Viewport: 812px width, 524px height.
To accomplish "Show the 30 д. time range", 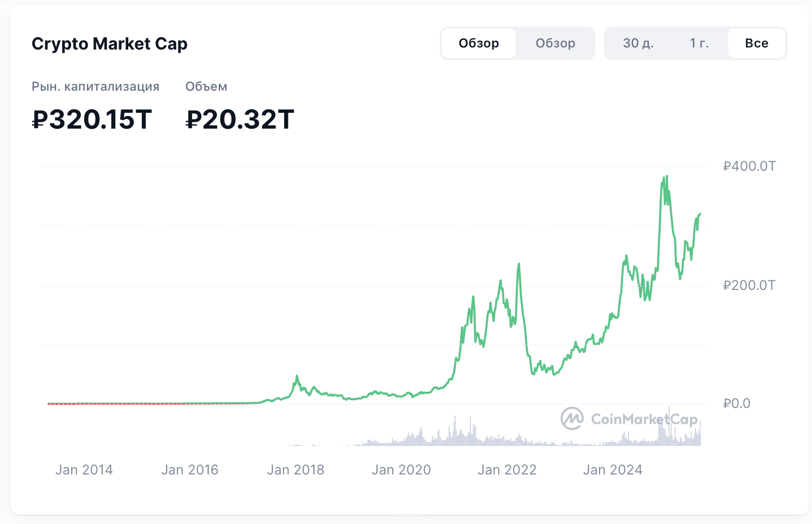I will click(x=638, y=43).
